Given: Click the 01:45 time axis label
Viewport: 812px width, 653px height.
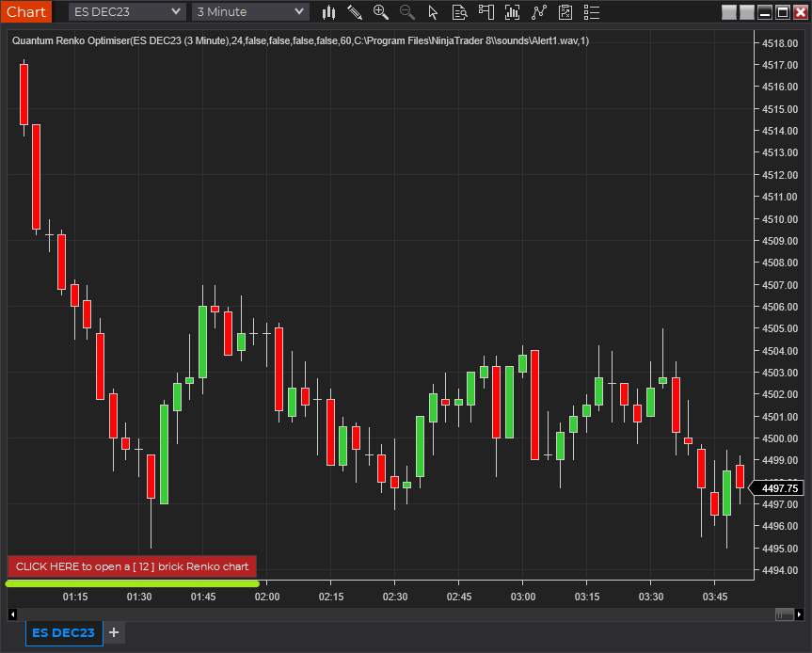Looking at the screenshot, I should pyautogui.click(x=203, y=597).
